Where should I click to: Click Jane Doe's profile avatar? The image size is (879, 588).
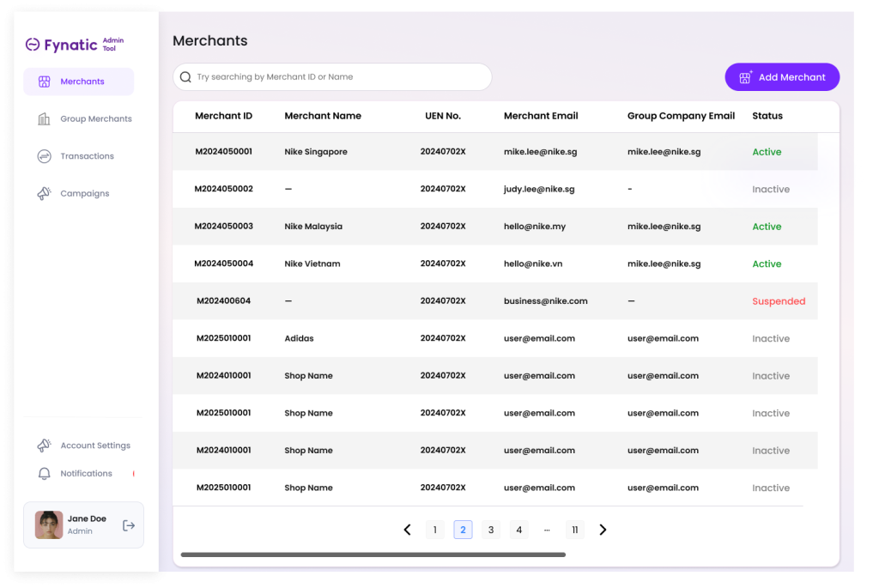point(49,524)
